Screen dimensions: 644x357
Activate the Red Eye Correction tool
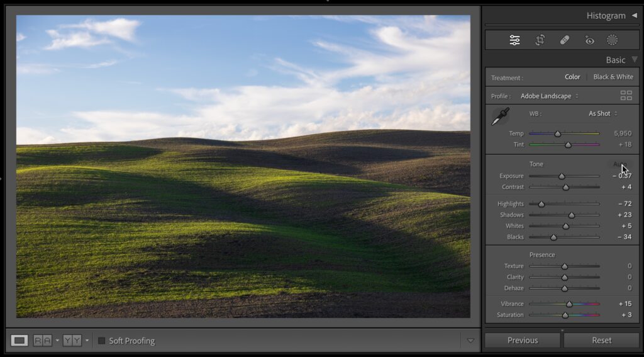tap(589, 40)
